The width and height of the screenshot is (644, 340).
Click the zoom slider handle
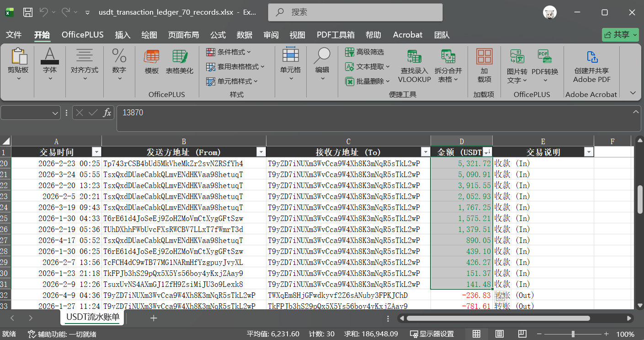coord(573,334)
